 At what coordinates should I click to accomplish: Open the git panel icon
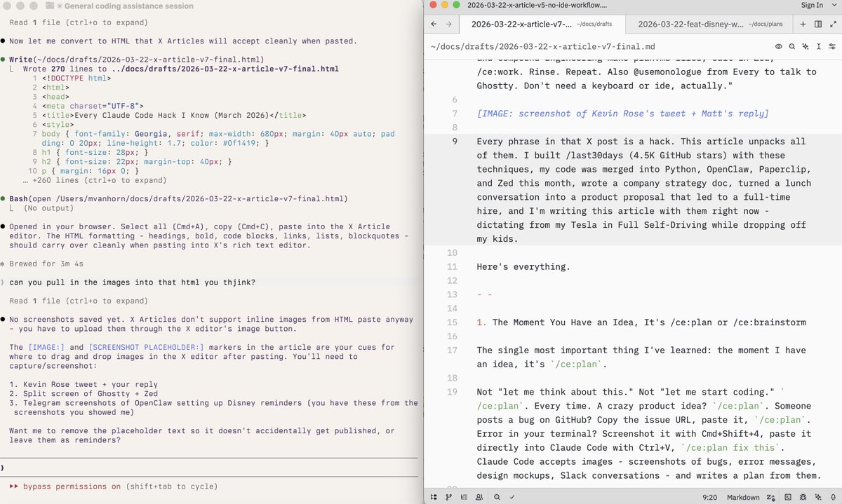(x=448, y=497)
